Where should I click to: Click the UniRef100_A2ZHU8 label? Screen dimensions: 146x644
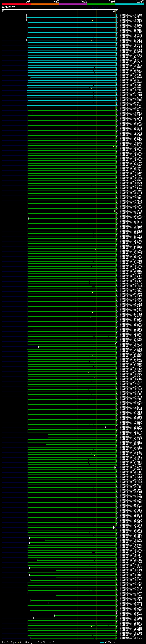(x=131, y=75)
